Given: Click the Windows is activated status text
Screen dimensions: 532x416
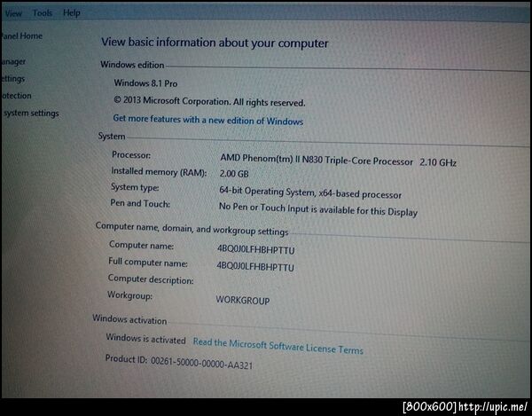Looking at the screenshot, I should (x=146, y=339).
